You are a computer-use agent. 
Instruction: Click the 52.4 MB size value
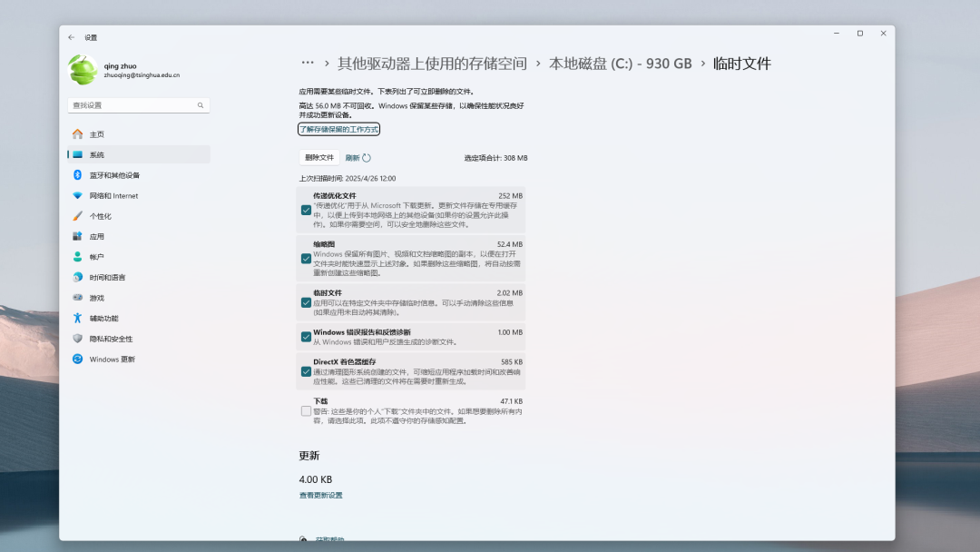[x=510, y=244]
